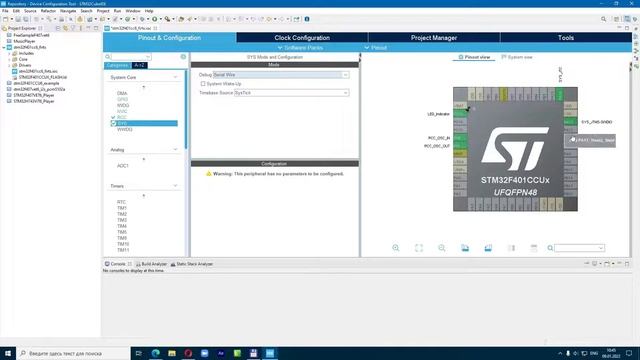Viewport: 640px width, 360px height.
Task: Zoom out on the pinout chip view
Action: click(x=442, y=248)
